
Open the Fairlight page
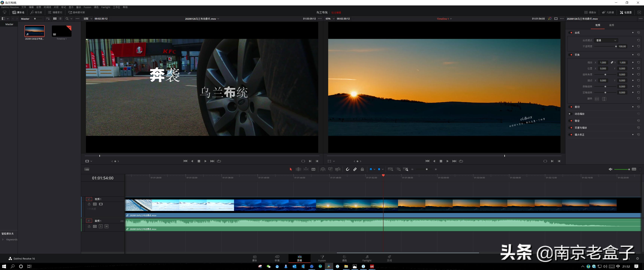tap(367, 258)
